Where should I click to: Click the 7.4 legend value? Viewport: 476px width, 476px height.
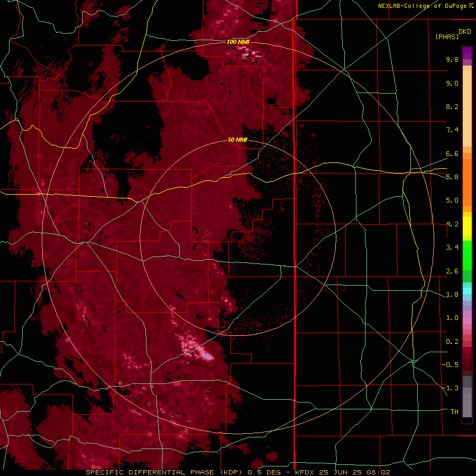click(452, 130)
